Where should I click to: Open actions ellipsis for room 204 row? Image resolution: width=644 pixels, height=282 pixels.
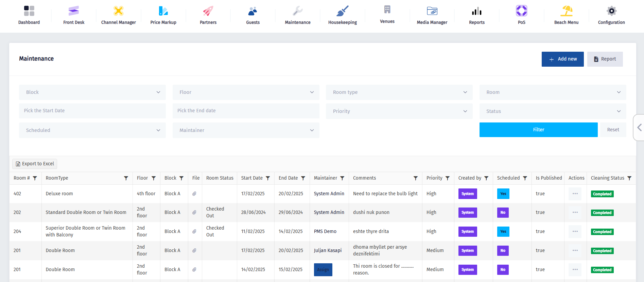pyautogui.click(x=575, y=231)
